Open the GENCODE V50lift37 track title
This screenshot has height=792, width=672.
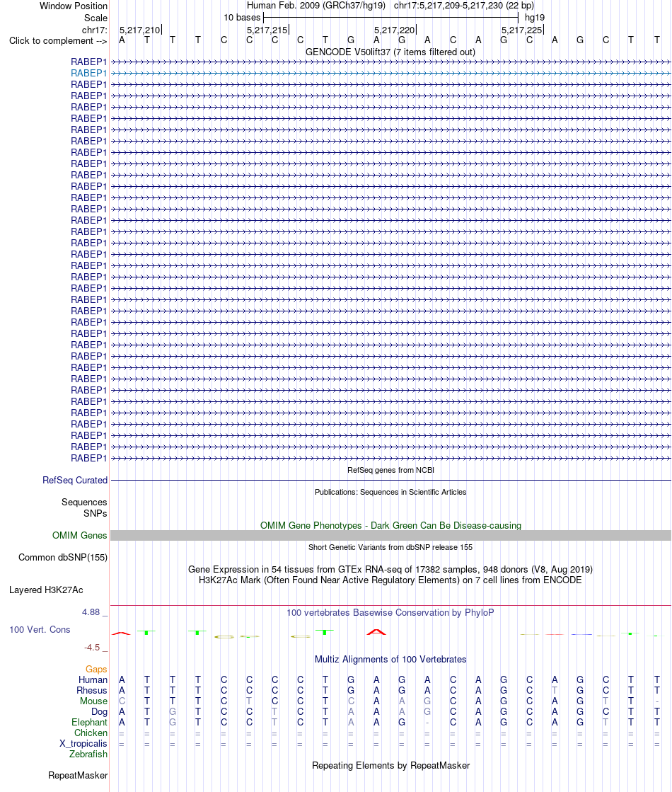coord(390,52)
